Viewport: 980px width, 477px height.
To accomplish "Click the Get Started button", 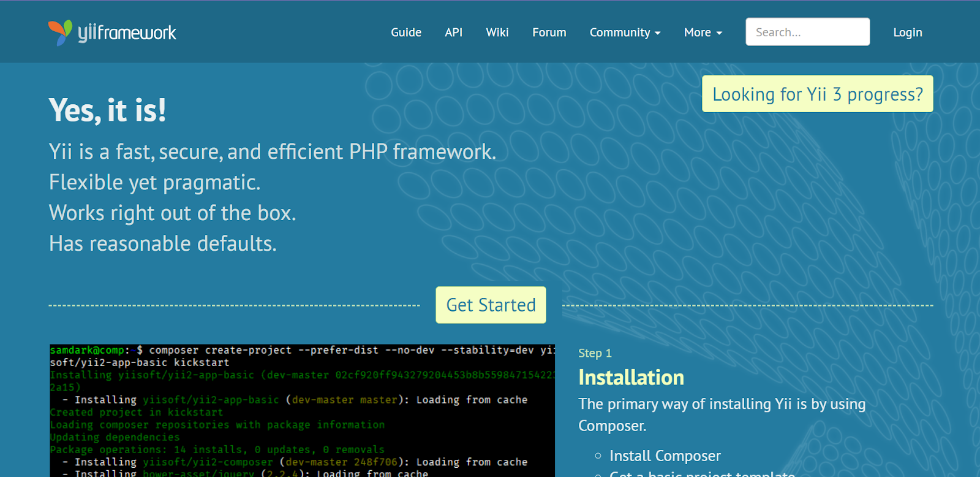I will [x=491, y=305].
